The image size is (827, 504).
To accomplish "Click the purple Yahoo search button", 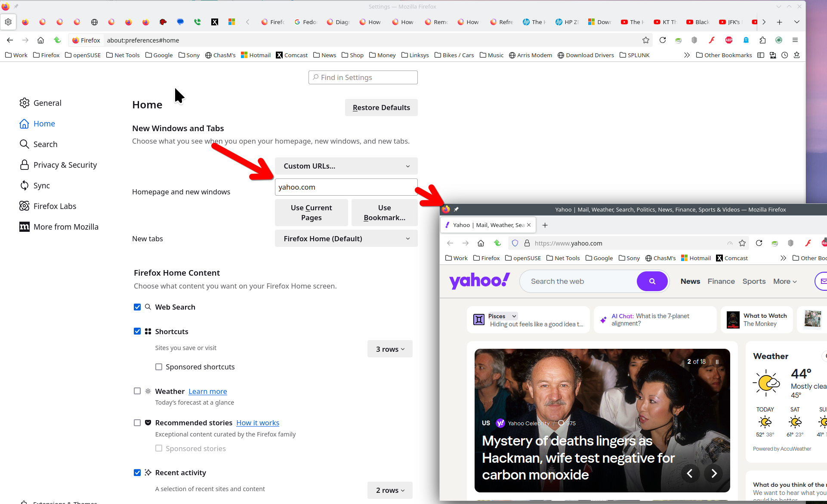I will [x=652, y=281].
